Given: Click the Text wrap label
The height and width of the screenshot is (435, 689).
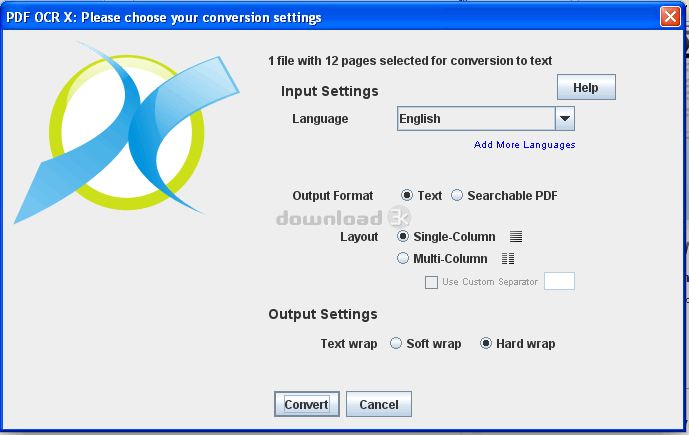Looking at the screenshot, I should click(348, 344).
